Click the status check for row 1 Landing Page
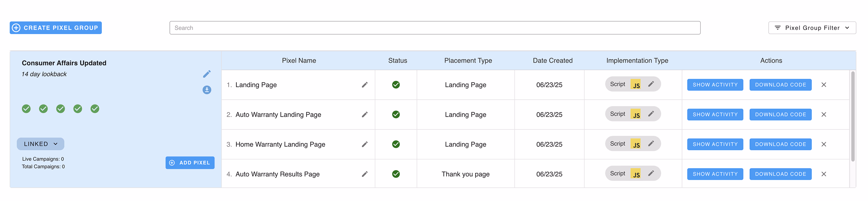This screenshot has height=201, width=868. coord(396,85)
